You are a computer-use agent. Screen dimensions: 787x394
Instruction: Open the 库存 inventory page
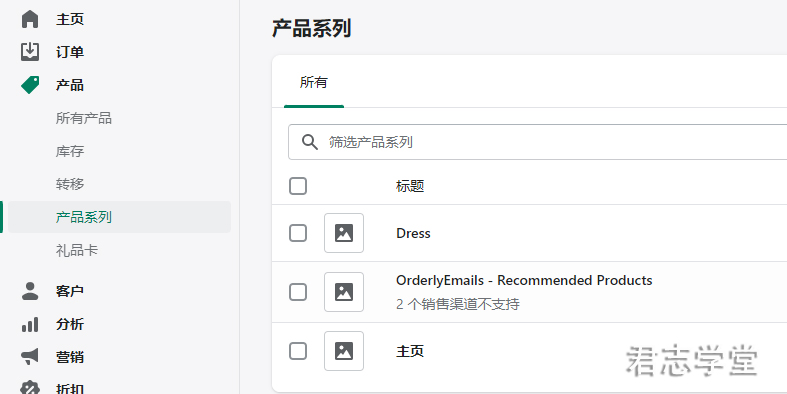70,151
